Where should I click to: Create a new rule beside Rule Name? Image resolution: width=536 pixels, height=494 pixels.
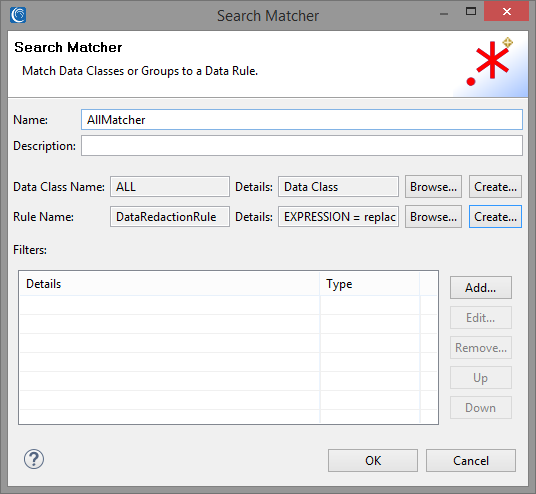(495, 217)
